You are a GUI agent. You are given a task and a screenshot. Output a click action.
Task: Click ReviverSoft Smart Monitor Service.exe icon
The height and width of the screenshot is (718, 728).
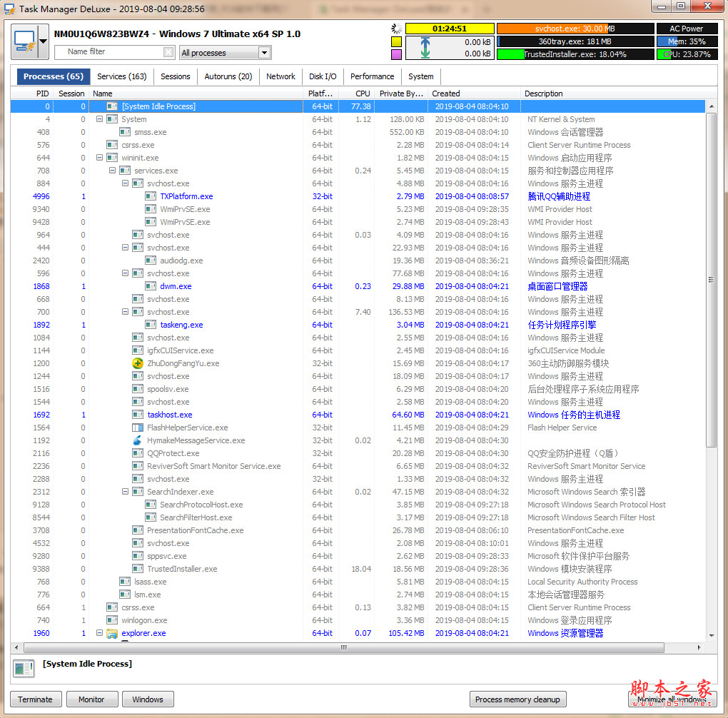(138, 466)
